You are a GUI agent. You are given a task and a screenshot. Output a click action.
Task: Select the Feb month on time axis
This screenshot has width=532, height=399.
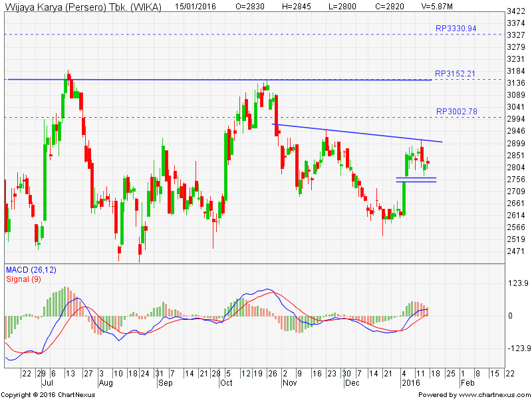(x=468, y=384)
